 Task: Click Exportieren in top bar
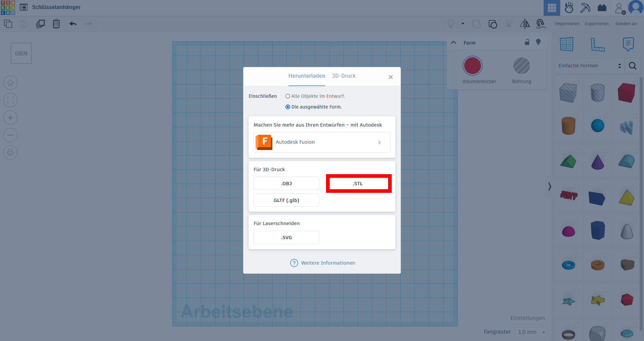tap(596, 24)
